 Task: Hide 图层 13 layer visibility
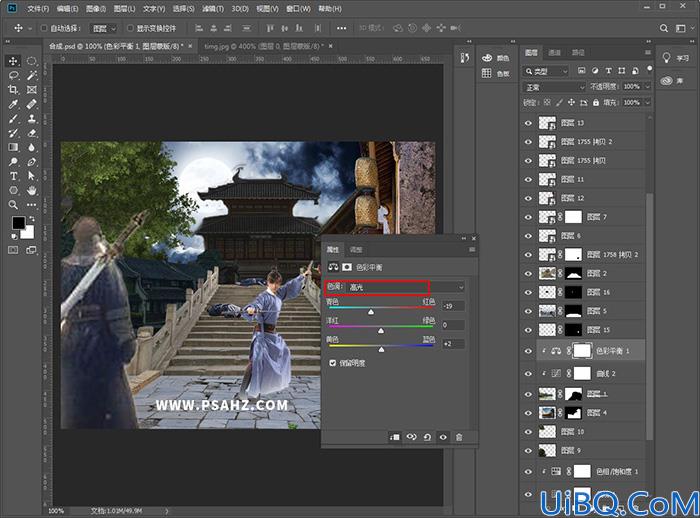529,123
